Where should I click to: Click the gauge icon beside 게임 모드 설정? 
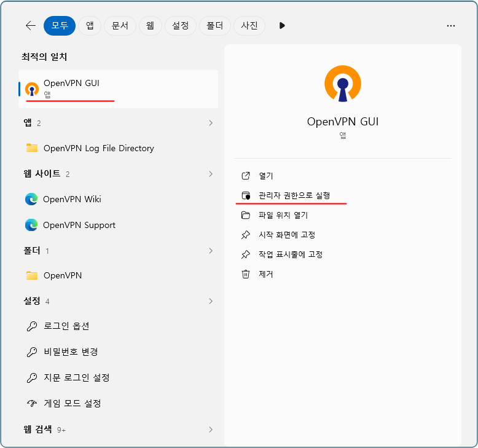click(x=32, y=404)
